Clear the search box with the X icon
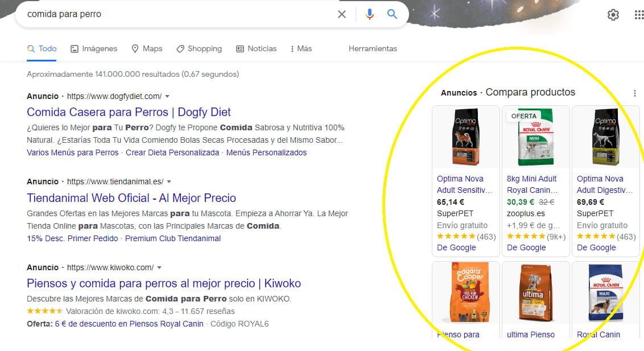Screen dimensions: 644x351 tap(342, 14)
